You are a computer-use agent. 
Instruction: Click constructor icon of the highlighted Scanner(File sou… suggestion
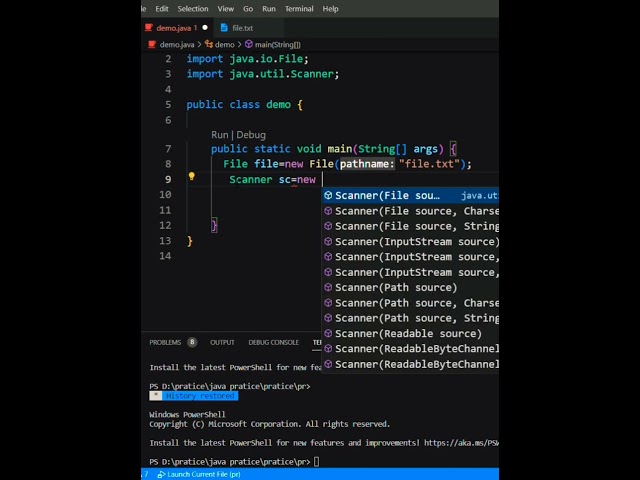coord(328,195)
